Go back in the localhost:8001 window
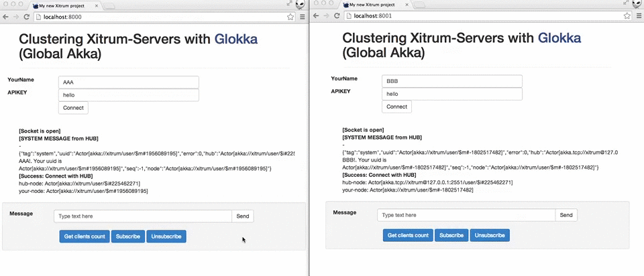Screen dimensions: 644x276 [315, 16]
